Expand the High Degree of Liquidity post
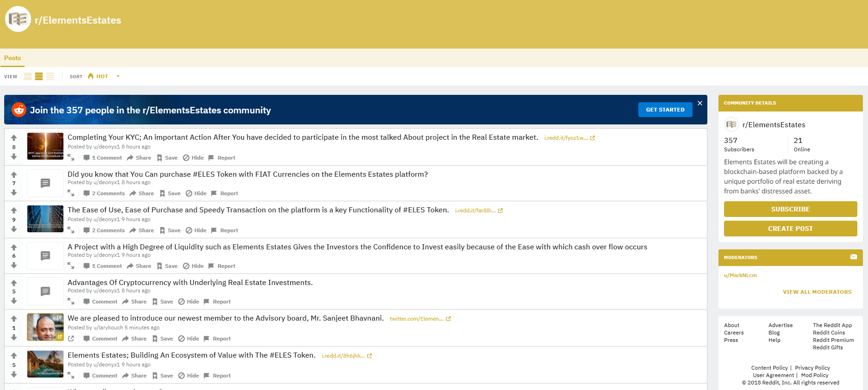868x390 pixels. [71, 266]
